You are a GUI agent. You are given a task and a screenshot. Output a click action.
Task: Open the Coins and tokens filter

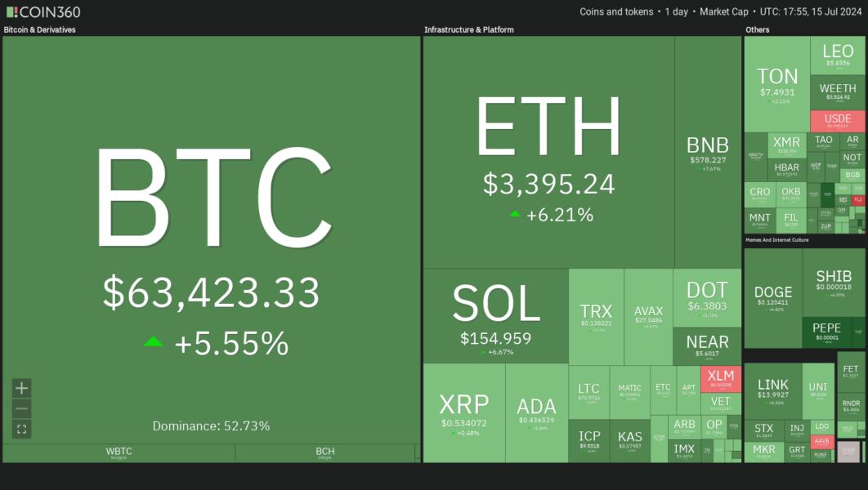pyautogui.click(x=616, y=11)
